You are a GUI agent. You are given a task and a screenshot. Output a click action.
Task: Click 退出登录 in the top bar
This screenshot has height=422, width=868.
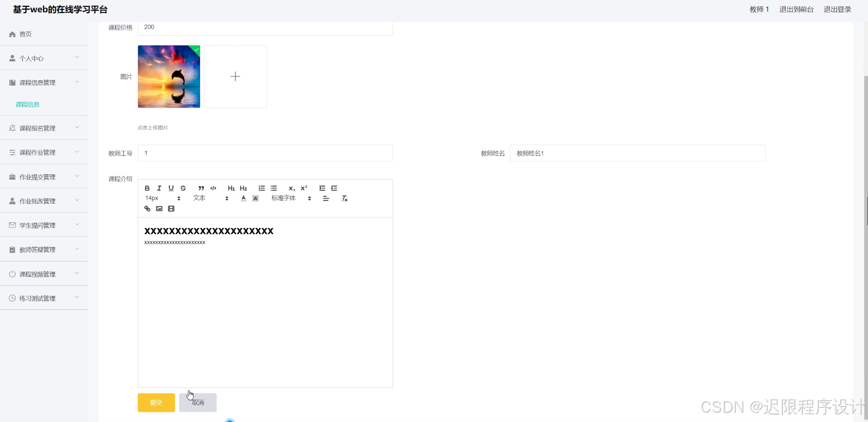pos(837,9)
